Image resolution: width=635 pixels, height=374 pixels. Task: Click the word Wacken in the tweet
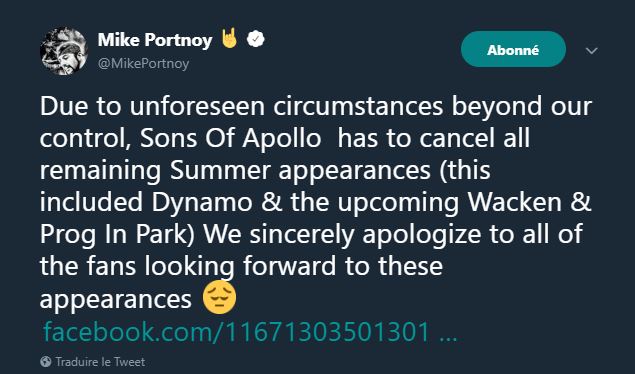click(x=515, y=202)
